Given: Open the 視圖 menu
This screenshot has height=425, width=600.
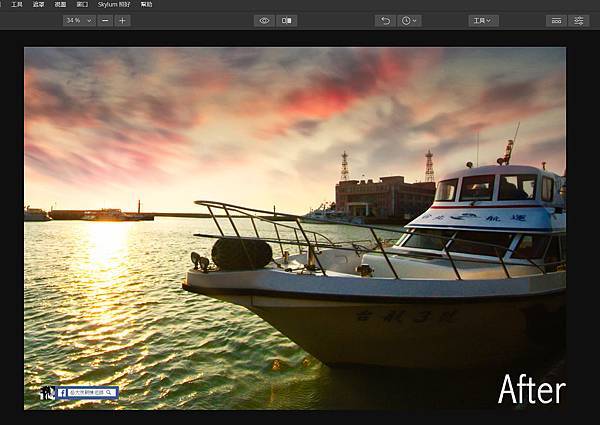Looking at the screenshot, I should [x=60, y=5].
